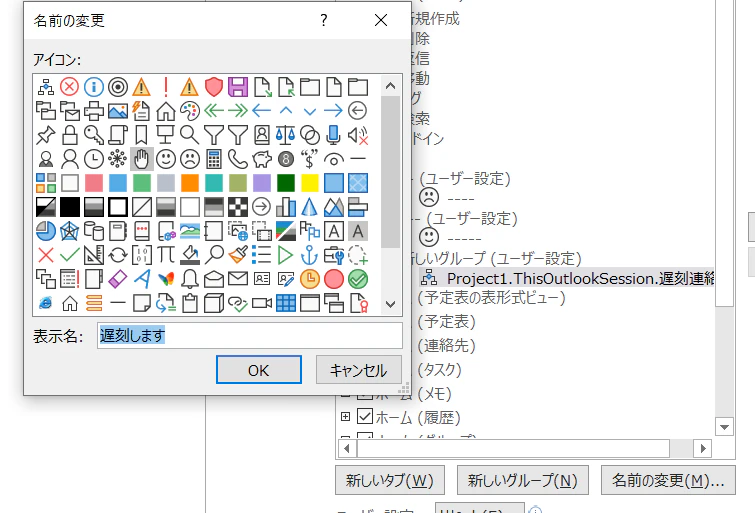
Task: Choose the pi symbol icon
Action: coord(166,255)
